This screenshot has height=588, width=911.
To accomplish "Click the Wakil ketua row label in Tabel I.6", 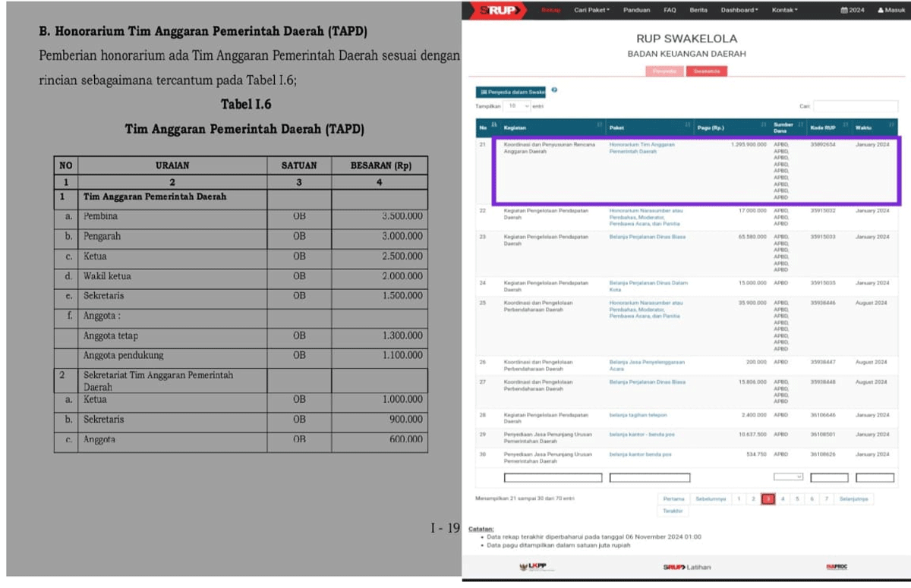I will click(107, 276).
